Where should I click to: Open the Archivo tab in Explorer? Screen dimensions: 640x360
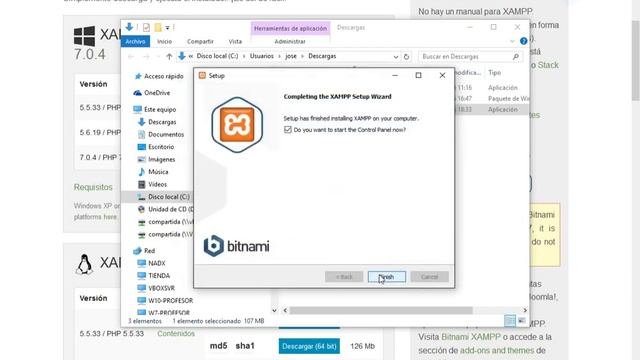tap(135, 41)
